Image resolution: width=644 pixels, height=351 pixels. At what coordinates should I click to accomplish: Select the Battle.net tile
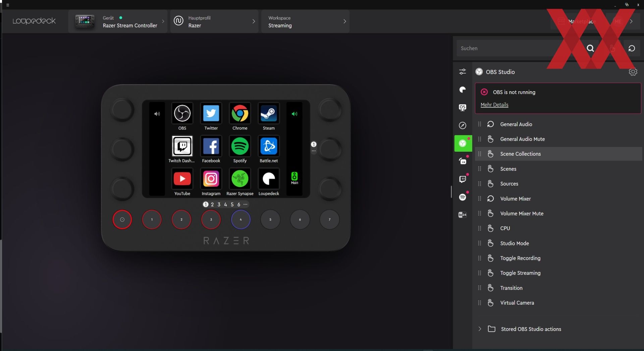coord(269,146)
